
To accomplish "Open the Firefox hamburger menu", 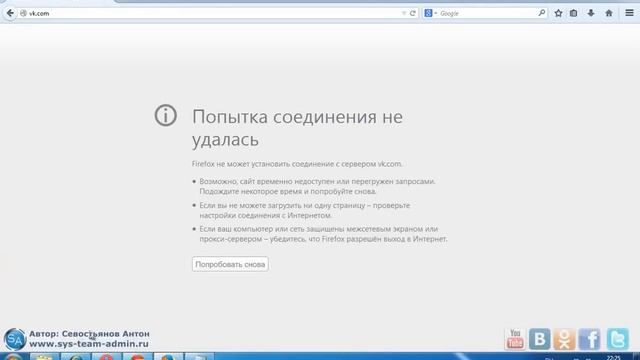I will (x=629, y=13).
